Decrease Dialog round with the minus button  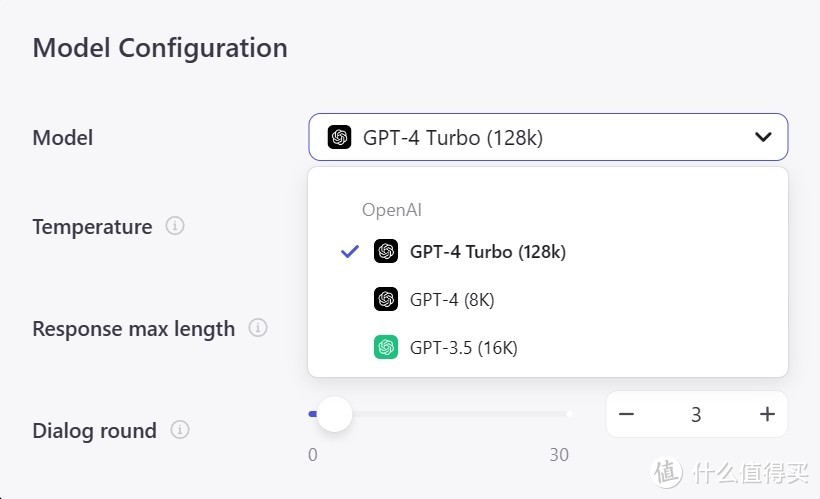click(627, 414)
